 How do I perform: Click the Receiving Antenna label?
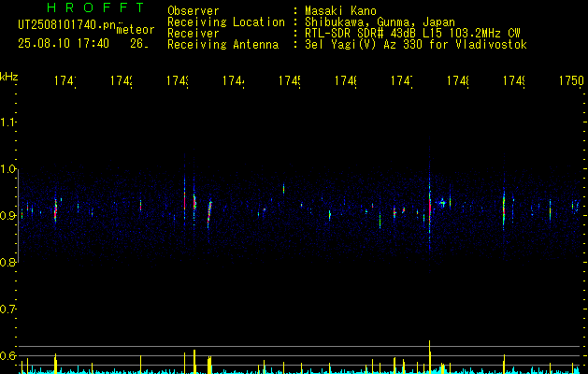(222, 45)
